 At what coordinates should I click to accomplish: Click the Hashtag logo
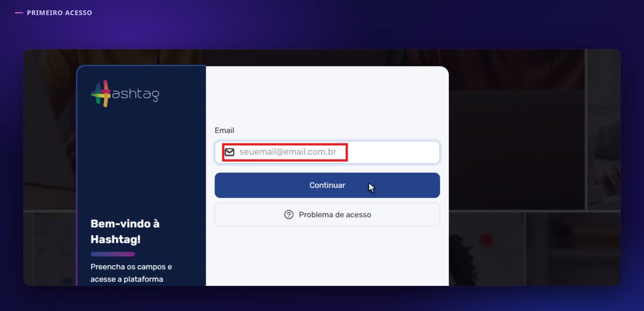click(x=125, y=94)
